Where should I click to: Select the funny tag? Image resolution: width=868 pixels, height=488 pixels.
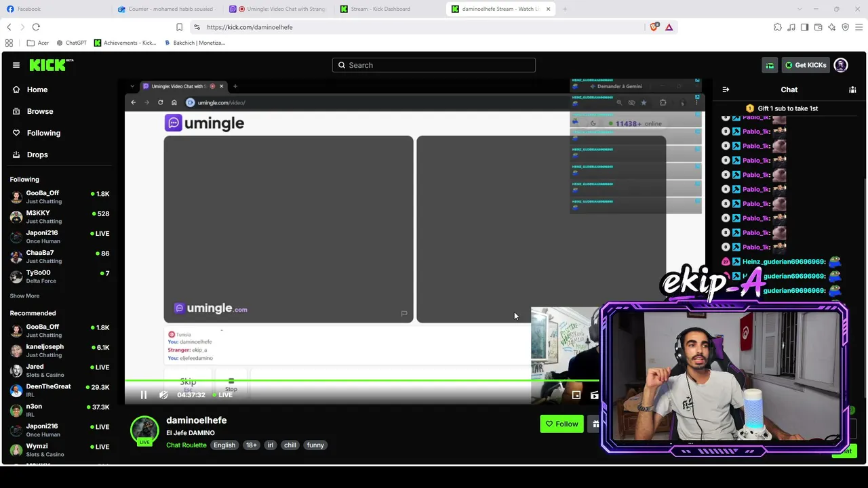(x=315, y=445)
